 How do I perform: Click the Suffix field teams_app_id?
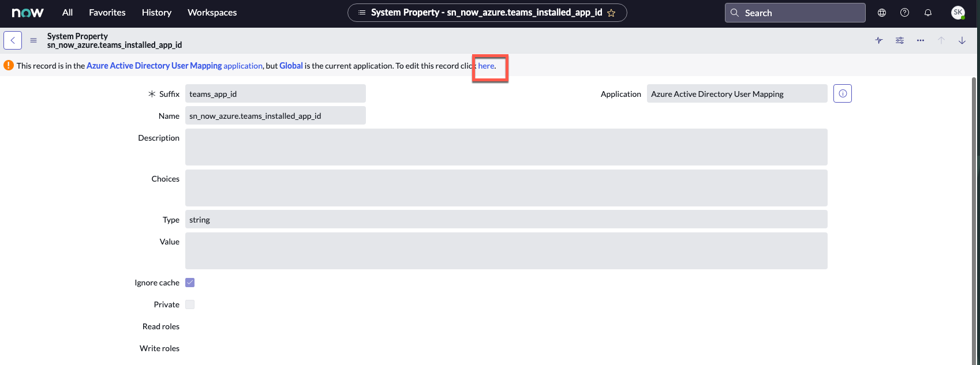pyautogui.click(x=275, y=94)
